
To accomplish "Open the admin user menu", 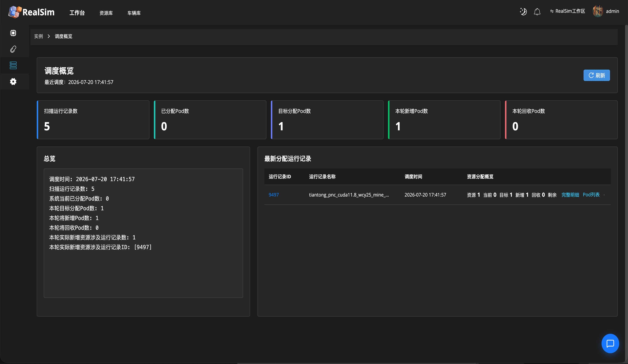I will point(612,11).
